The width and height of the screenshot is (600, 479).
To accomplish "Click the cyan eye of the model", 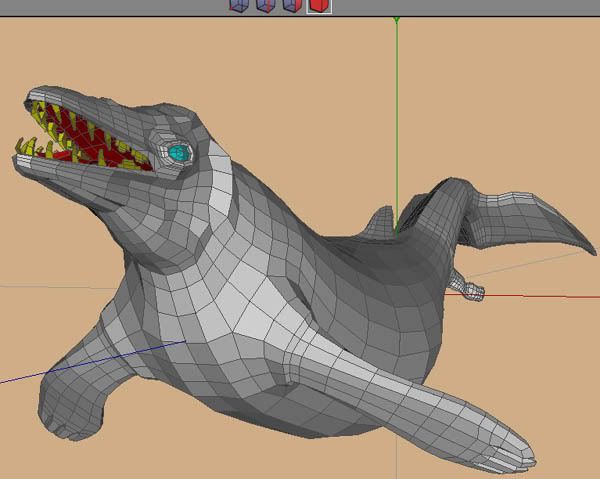I will (x=178, y=153).
